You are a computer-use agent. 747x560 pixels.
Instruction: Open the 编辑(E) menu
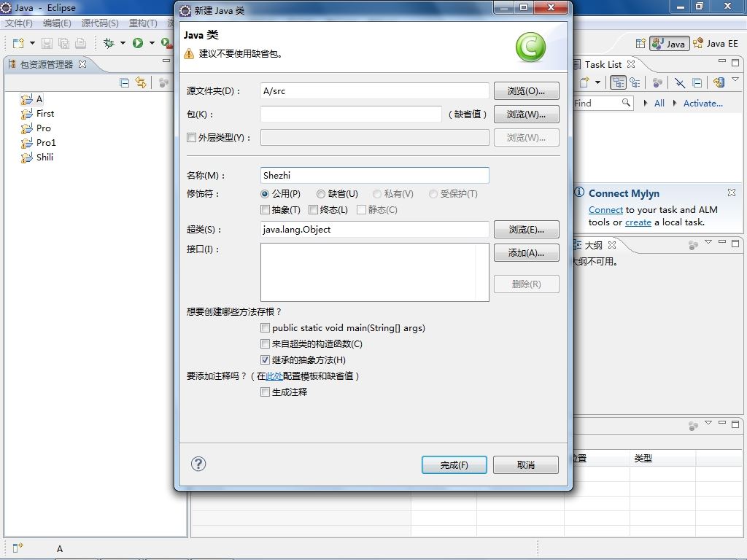click(x=57, y=23)
